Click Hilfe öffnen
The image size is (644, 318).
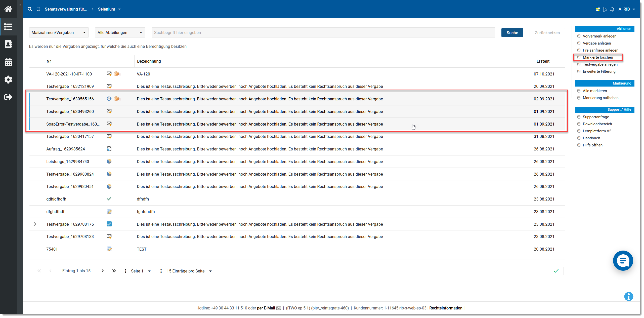coord(592,145)
